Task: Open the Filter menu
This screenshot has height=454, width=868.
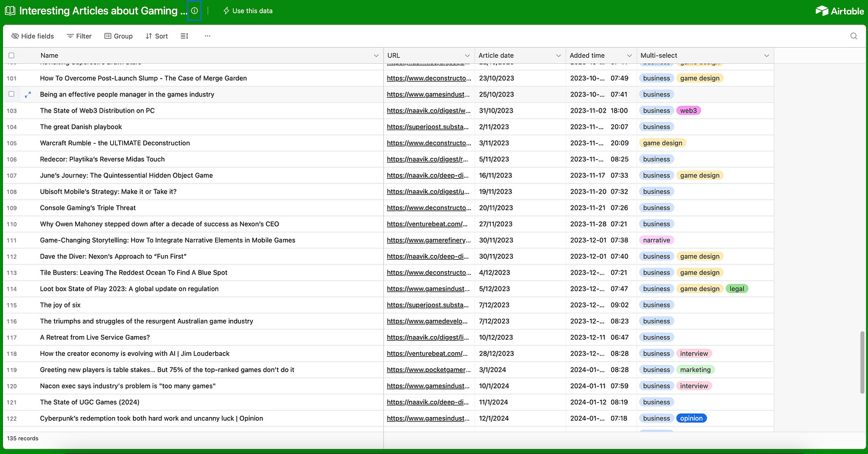Action: point(79,36)
